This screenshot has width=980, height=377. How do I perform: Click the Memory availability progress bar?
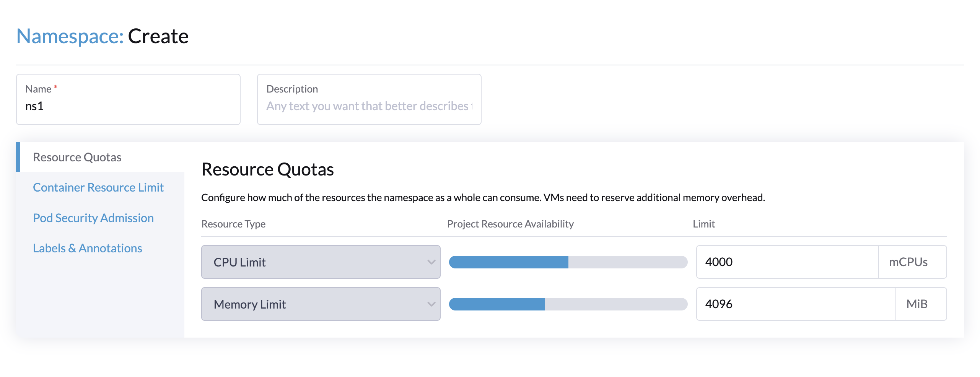coord(568,304)
